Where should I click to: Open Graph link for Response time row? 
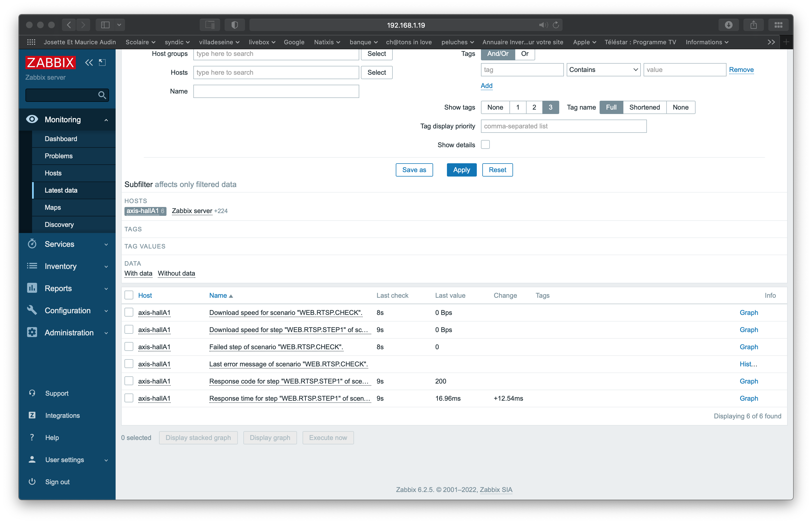[x=749, y=398]
